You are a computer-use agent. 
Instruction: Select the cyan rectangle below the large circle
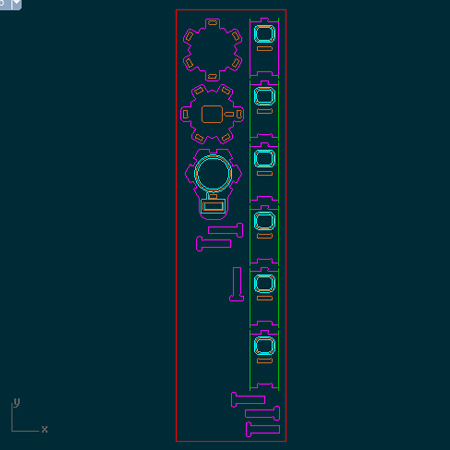point(213,206)
